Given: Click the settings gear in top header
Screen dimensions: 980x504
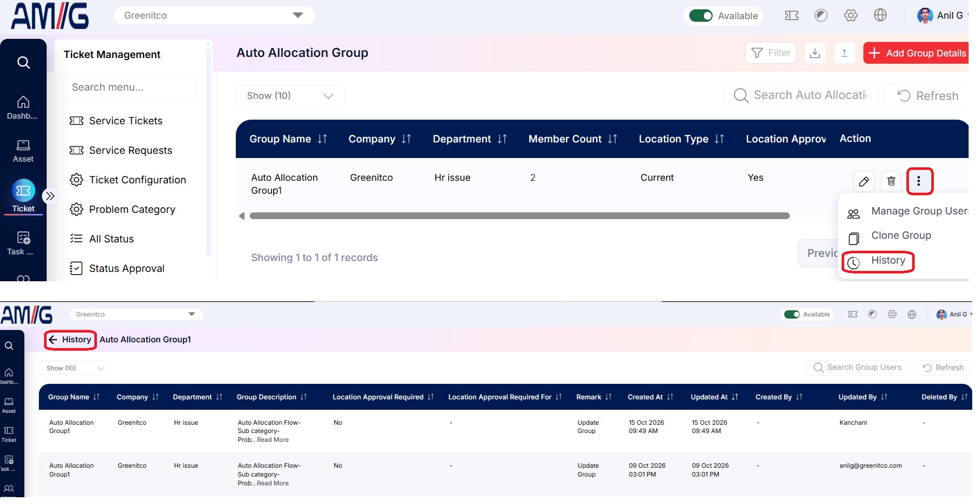Looking at the screenshot, I should [x=850, y=16].
